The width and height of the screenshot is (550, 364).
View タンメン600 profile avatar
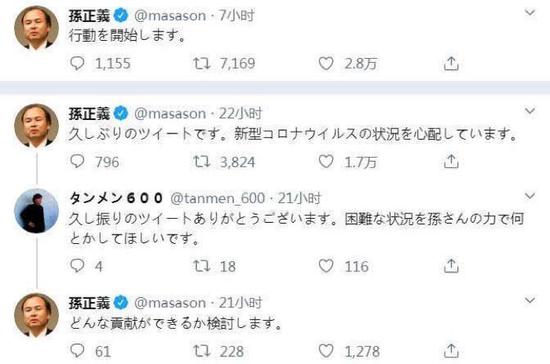pos(36,211)
